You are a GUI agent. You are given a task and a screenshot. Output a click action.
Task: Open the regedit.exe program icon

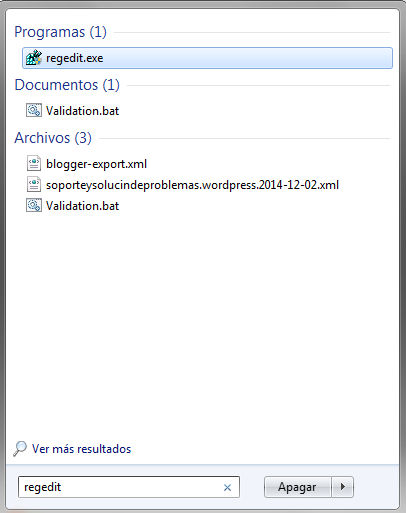point(34,58)
